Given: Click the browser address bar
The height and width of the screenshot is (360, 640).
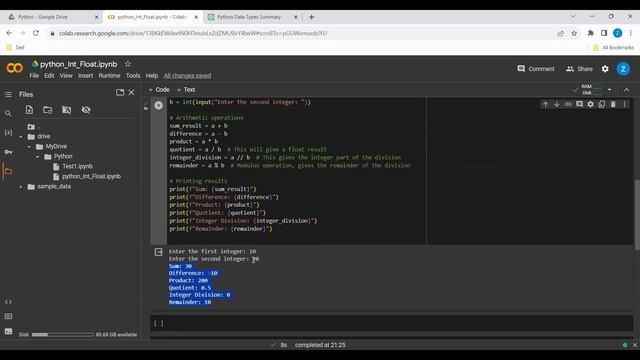Looking at the screenshot, I should coord(302,33).
